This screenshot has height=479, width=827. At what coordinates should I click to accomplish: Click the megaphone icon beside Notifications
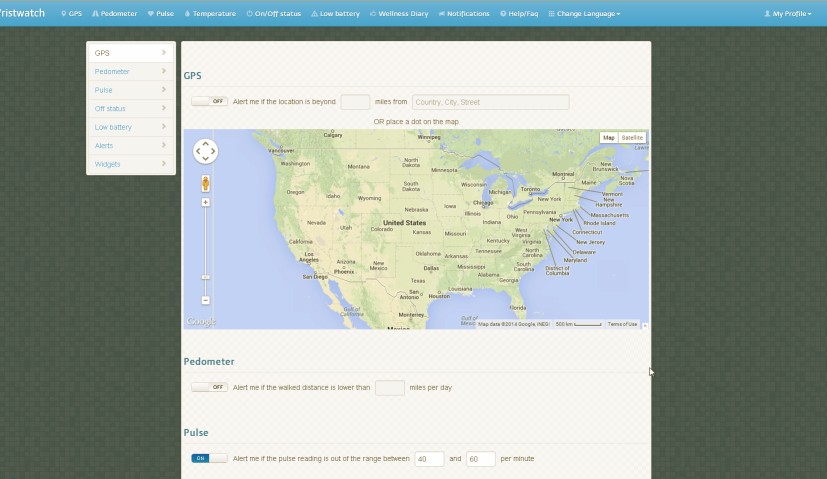(441, 14)
